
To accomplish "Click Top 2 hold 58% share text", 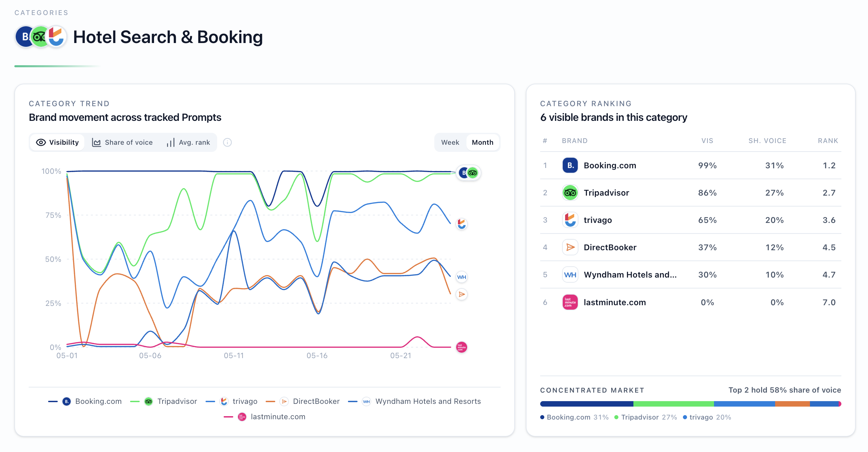I will pyautogui.click(x=785, y=390).
